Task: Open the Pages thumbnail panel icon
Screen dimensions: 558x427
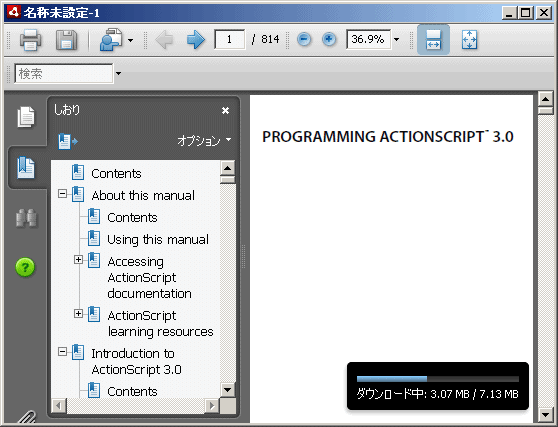Action: (x=26, y=117)
